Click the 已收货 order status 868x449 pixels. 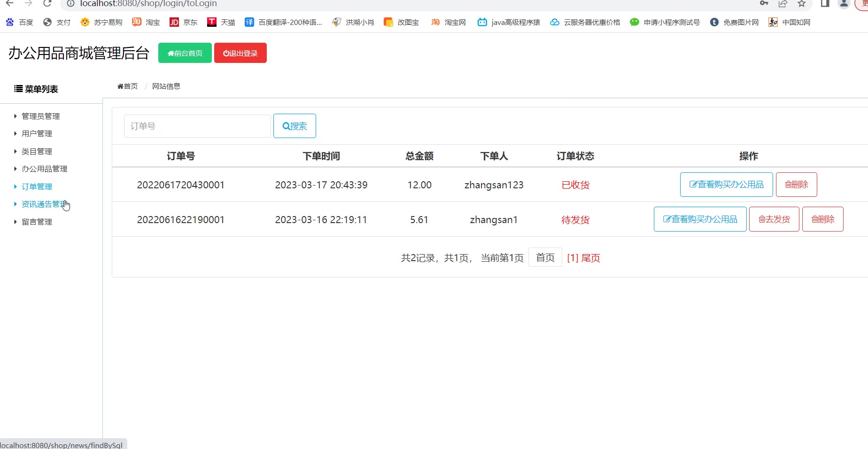pos(575,185)
